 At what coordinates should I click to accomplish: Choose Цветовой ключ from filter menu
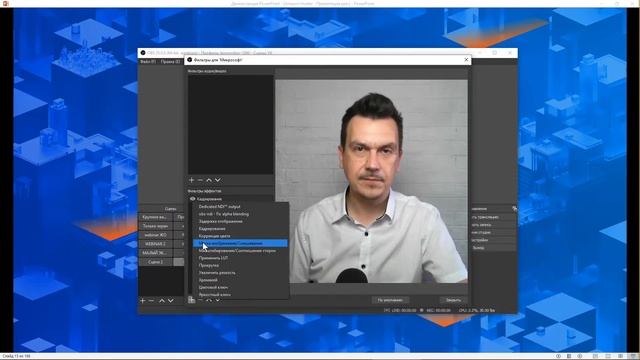240,287
